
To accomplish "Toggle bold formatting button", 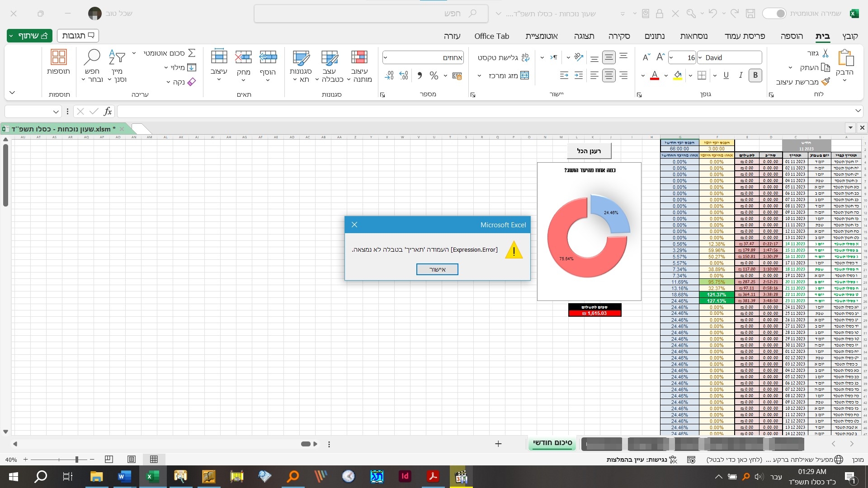I will [755, 75].
